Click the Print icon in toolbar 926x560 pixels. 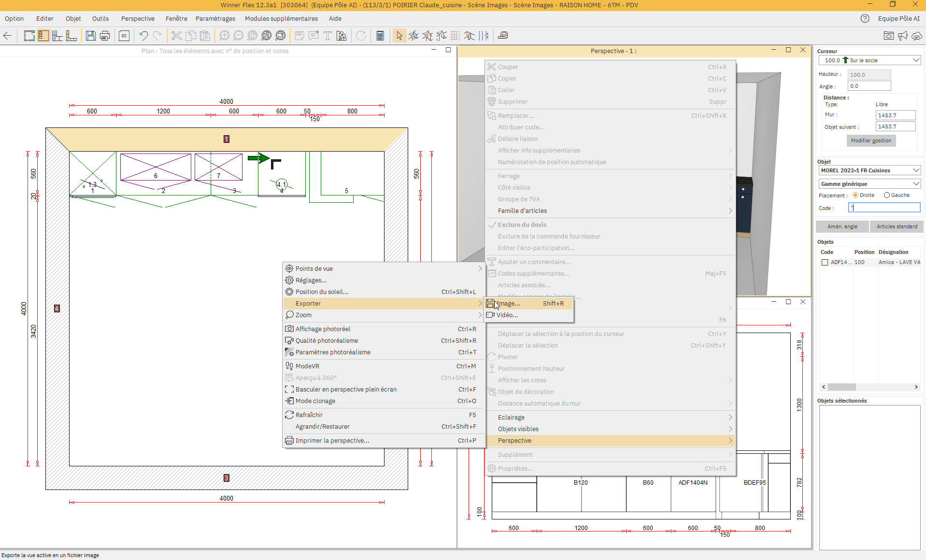click(105, 36)
